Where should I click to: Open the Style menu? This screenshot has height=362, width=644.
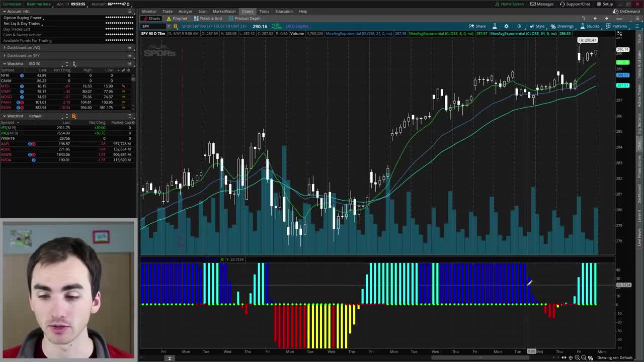coord(536,26)
